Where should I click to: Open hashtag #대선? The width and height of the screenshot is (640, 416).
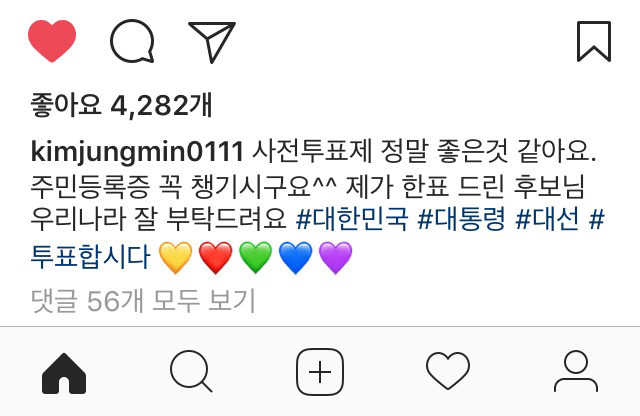547,220
